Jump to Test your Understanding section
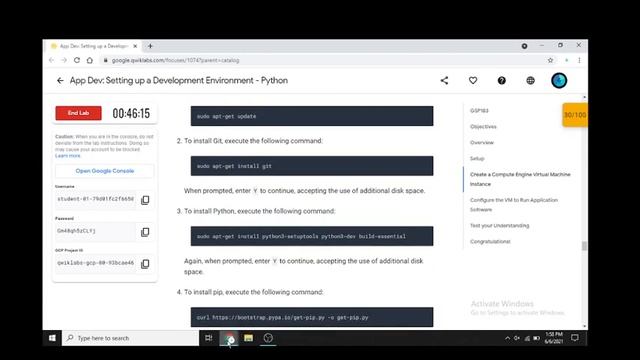The width and height of the screenshot is (640, 360). [x=499, y=225]
